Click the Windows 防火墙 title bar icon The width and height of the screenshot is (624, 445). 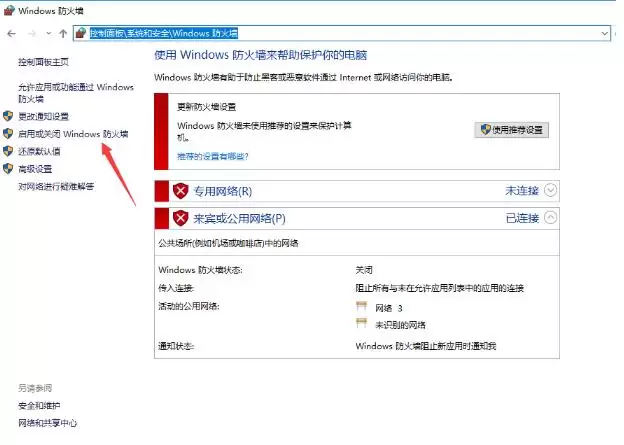point(9,11)
